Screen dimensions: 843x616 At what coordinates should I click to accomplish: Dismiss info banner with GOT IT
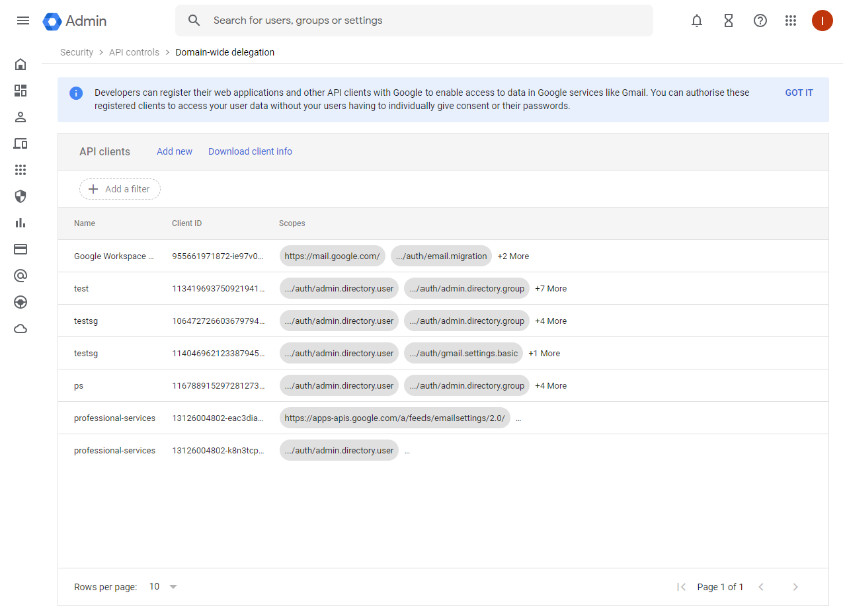coord(799,93)
